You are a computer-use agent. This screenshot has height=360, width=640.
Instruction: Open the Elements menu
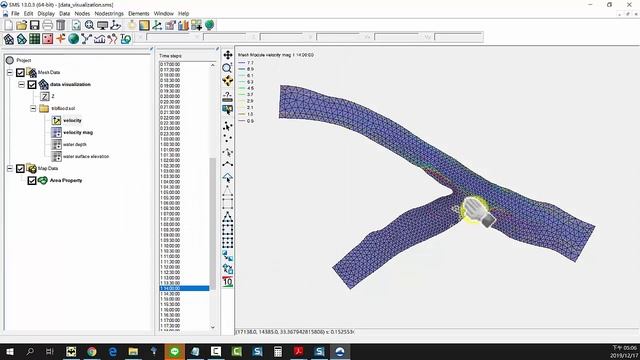click(x=139, y=13)
